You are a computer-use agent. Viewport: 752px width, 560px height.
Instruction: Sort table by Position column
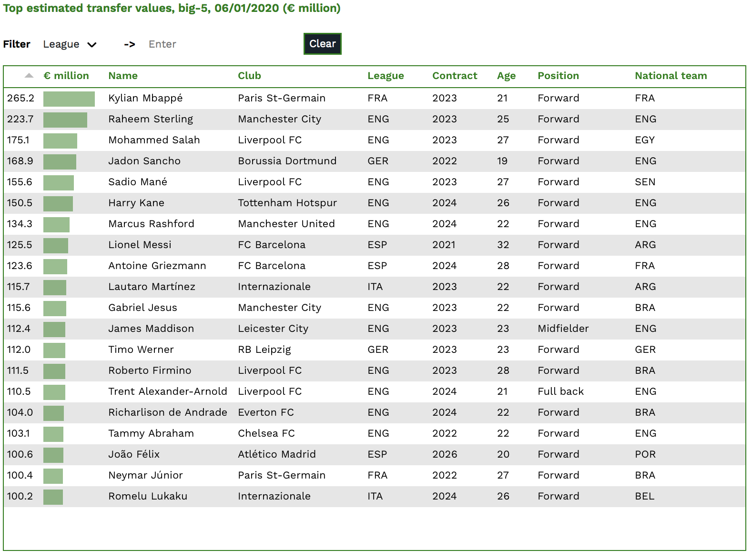coord(558,76)
